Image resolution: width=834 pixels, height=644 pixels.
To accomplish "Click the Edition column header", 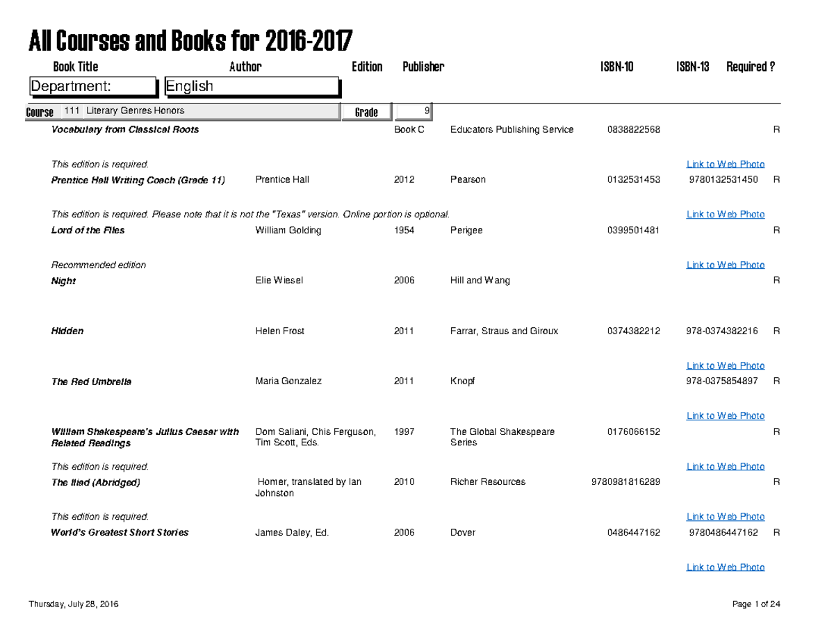I will pos(367,66).
